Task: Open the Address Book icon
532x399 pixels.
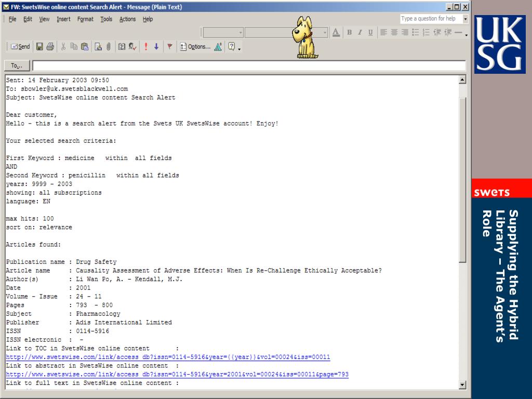Action: [x=122, y=46]
